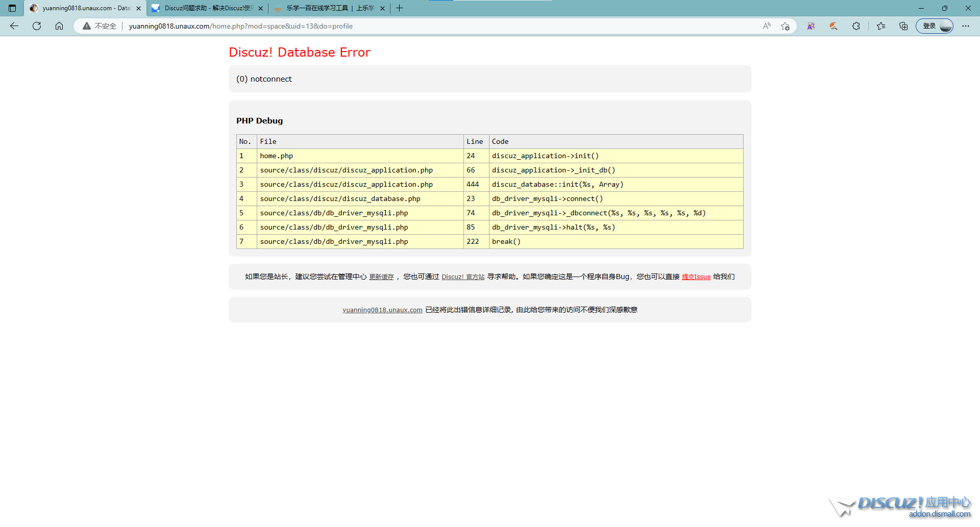980x527 pixels.
Task: Click the refresh page icon
Action: point(36,26)
